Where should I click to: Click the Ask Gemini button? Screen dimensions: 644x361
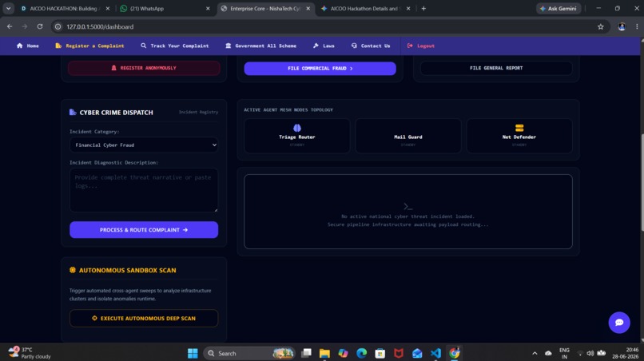pos(559,8)
